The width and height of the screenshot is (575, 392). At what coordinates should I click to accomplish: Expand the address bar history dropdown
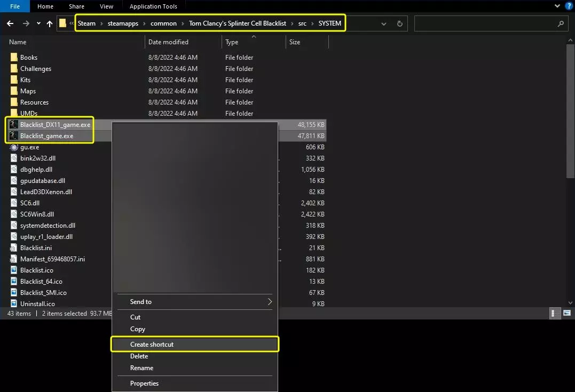[x=383, y=24]
